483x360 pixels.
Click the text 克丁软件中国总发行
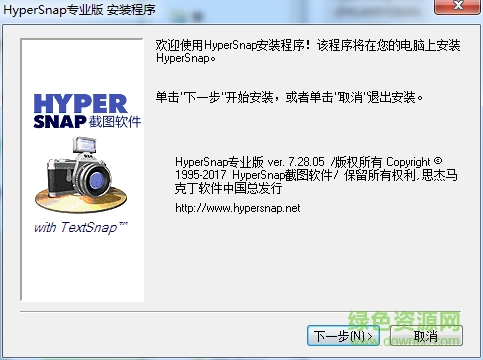[x=229, y=188]
